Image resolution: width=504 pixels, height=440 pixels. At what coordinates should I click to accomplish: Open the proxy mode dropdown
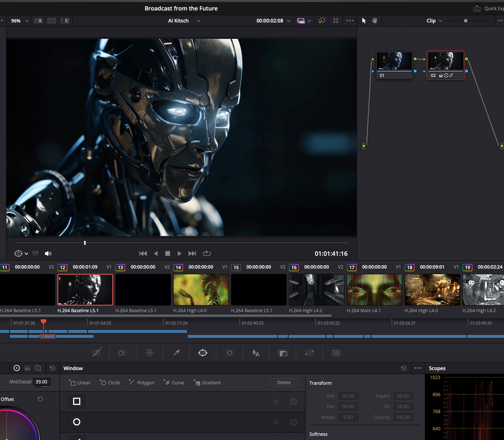point(309,21)
